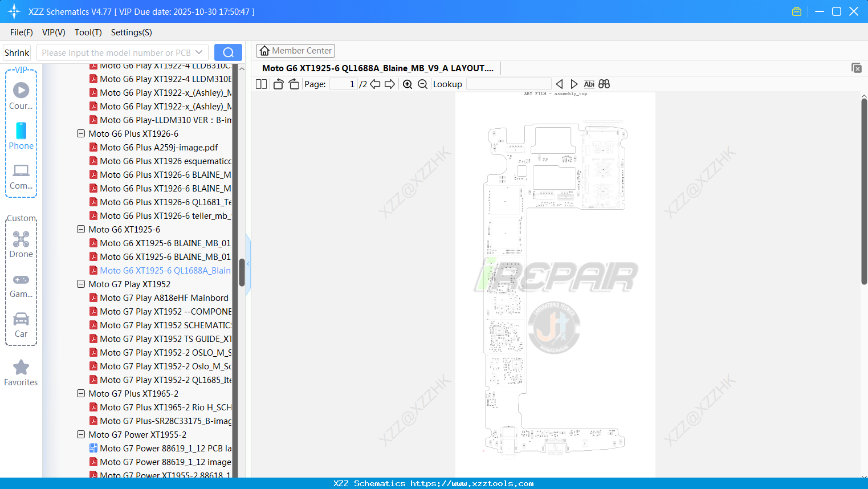Open the Member Center
Screen dimensions: 868x489
pos(295,50)
